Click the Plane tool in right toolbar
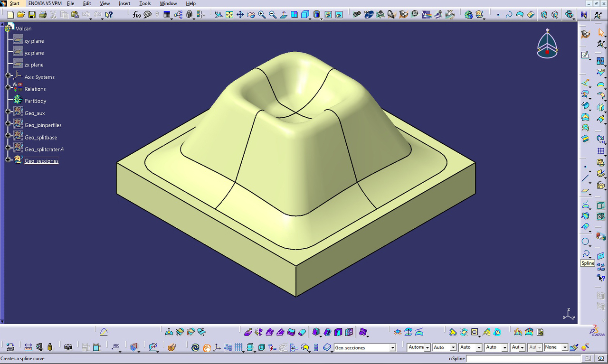 pyautogui.click(x=586, y=191)
